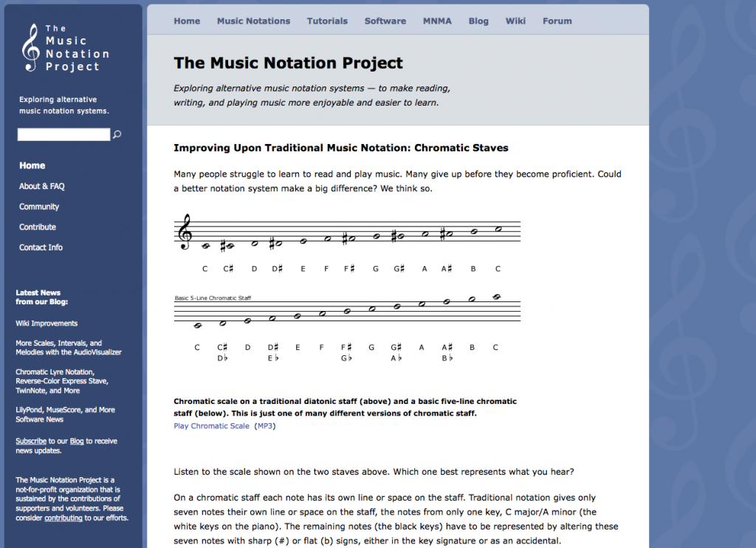Play the Chromatic Scale MP3
756x548 pixels.
(x=211, y=425)
